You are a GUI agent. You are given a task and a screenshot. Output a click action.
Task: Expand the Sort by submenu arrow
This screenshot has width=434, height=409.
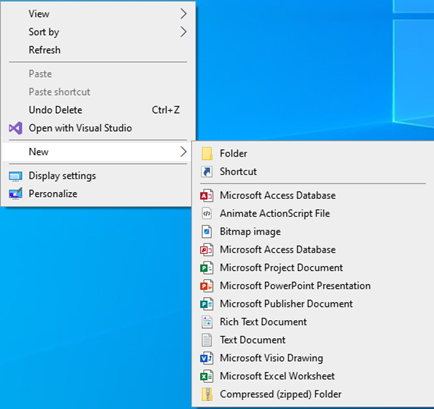click(183, 32)
